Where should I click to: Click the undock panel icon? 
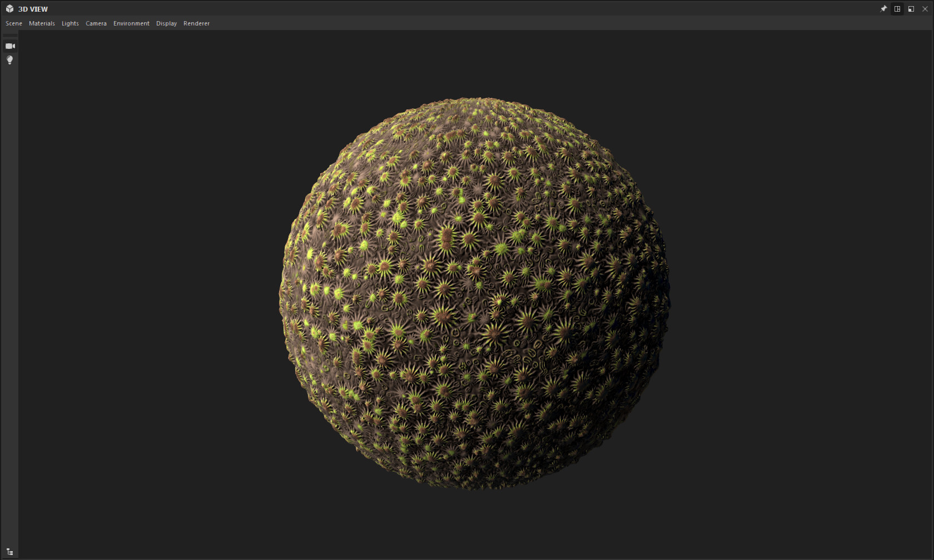[x=911, y=8]
